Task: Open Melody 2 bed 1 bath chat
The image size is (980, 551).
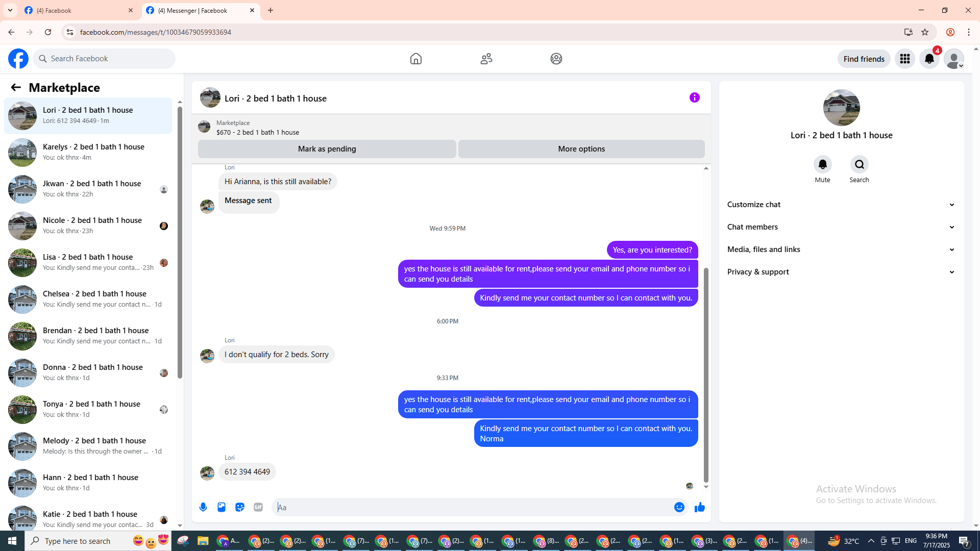Action: (x=88, y=446)
